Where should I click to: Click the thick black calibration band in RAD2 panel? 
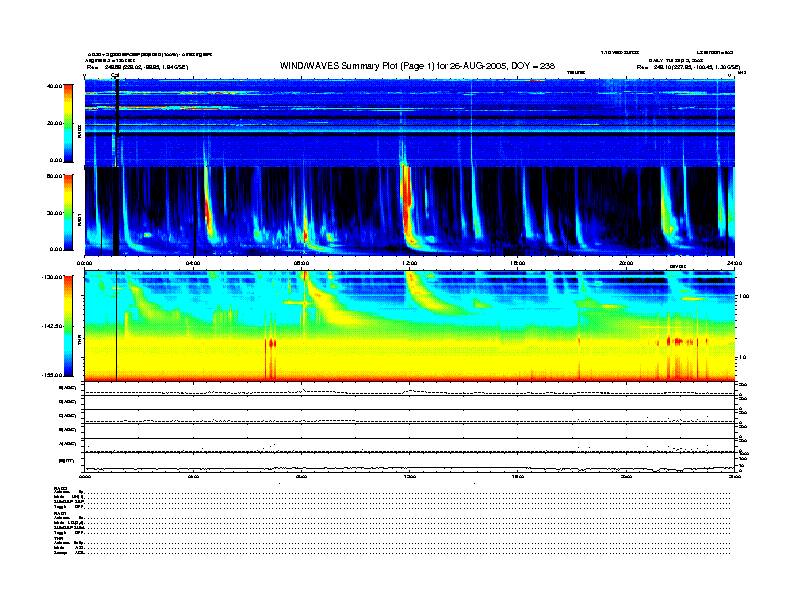(x=118, y=106)
